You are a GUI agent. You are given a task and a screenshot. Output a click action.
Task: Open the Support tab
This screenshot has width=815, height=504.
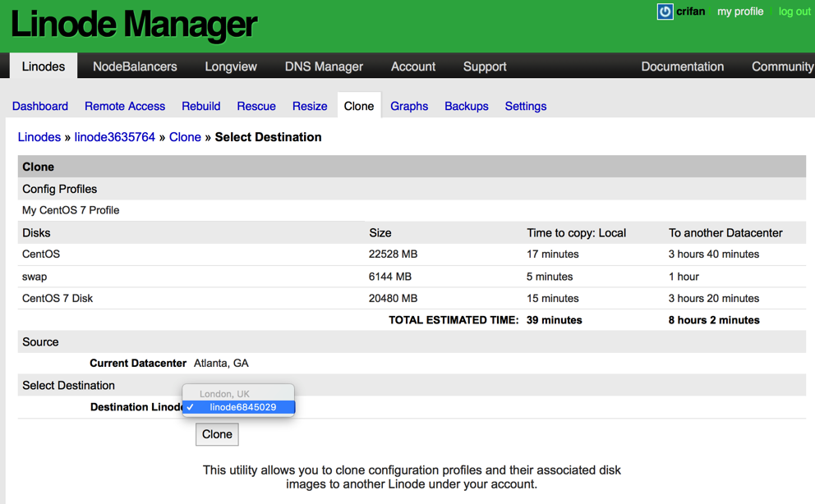click(485, 66)
